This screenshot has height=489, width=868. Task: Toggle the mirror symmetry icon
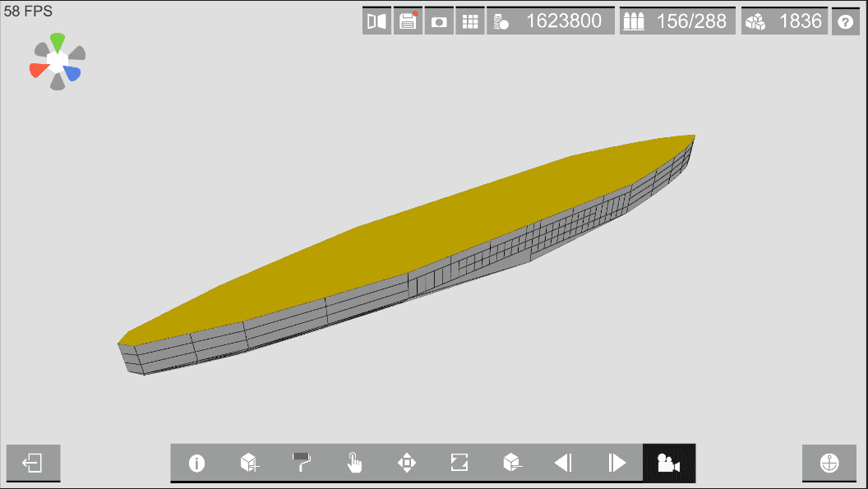(376, 21)
